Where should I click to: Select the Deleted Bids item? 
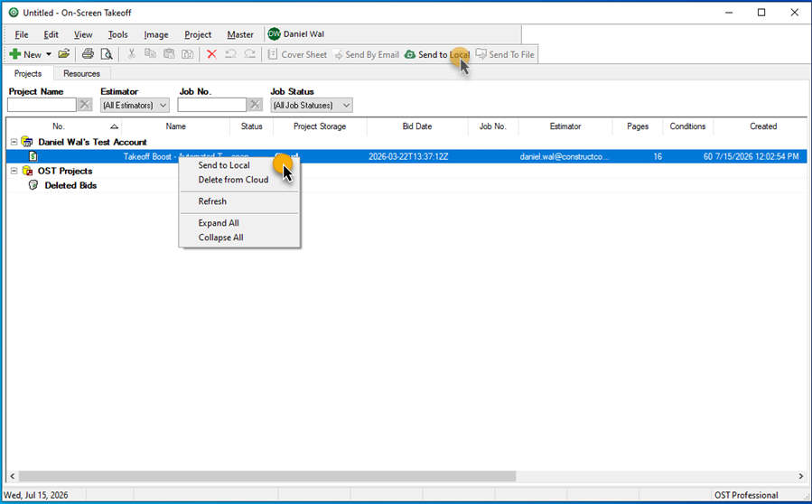pos(70,185)
